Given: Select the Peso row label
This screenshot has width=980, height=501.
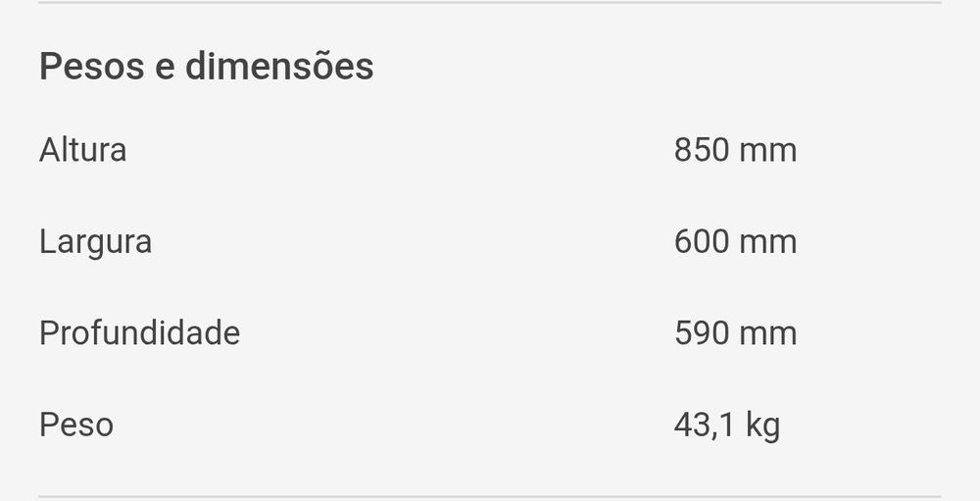Looking at the screenshot, I should (76, 425).
